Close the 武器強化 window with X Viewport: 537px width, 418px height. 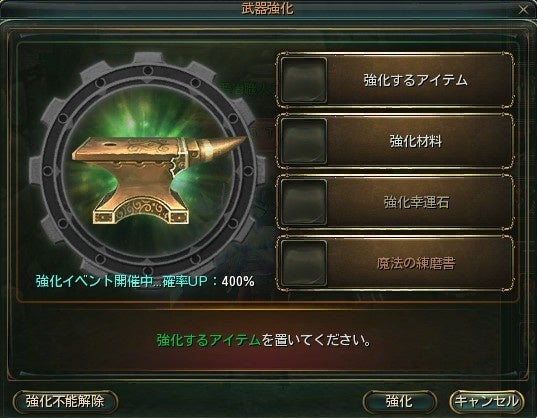coord(523,10)
